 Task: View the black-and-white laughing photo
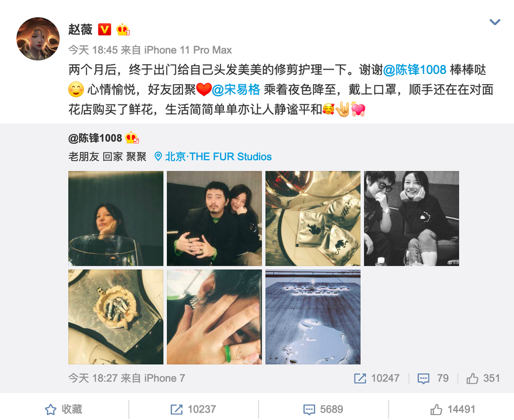(411, 218)
